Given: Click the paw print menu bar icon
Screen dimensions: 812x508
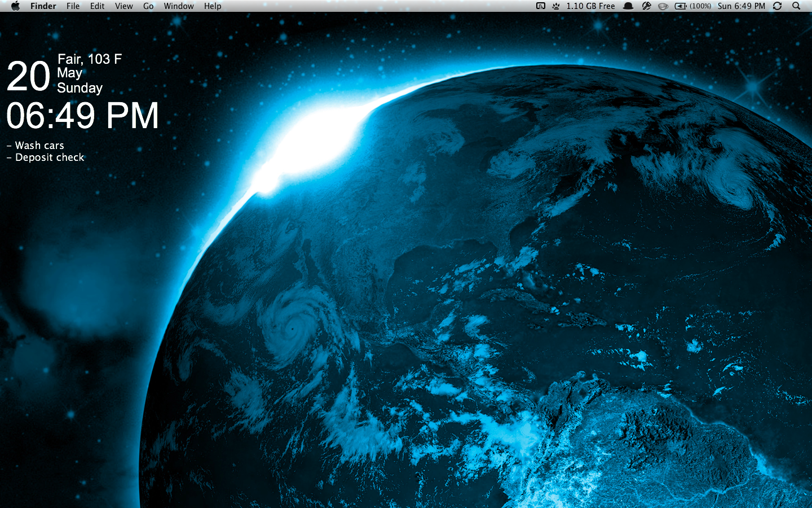Looking at the screenshot, I should pos(556,6).
